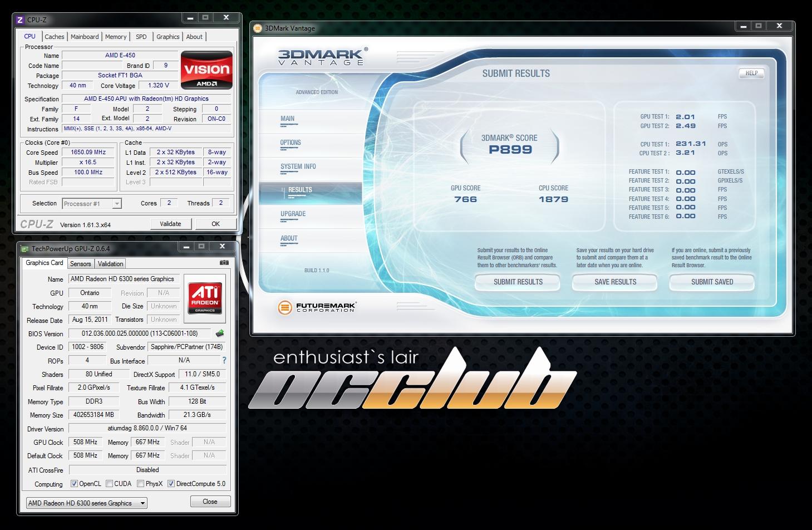Click the SUBMIT RESULTS button
This screenshot has width=812, height=530.
[518, 282]
